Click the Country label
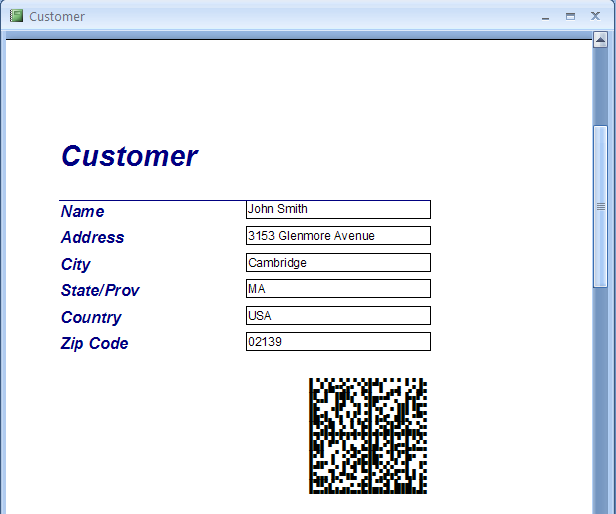The width and height of the screenshot is (616, 514). click(x=91, y=318)
